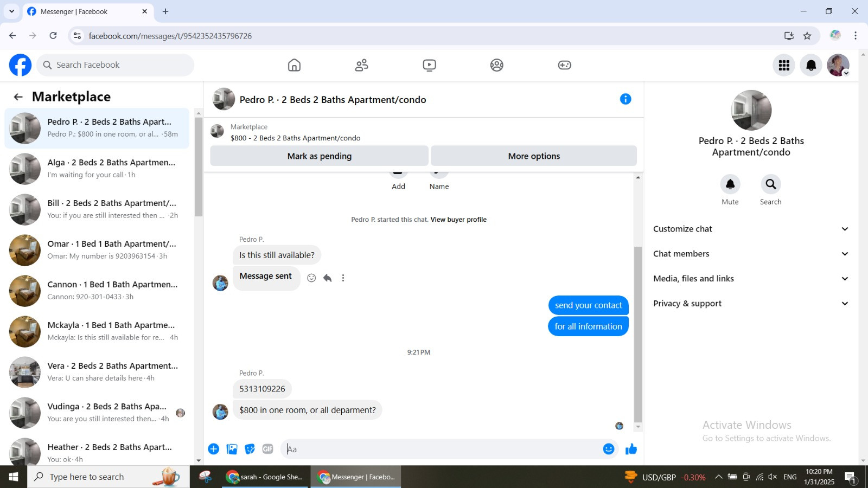868x488 pixels.
Task: Open the Friends icon in top navigation
Action: [x=362, y=65]
